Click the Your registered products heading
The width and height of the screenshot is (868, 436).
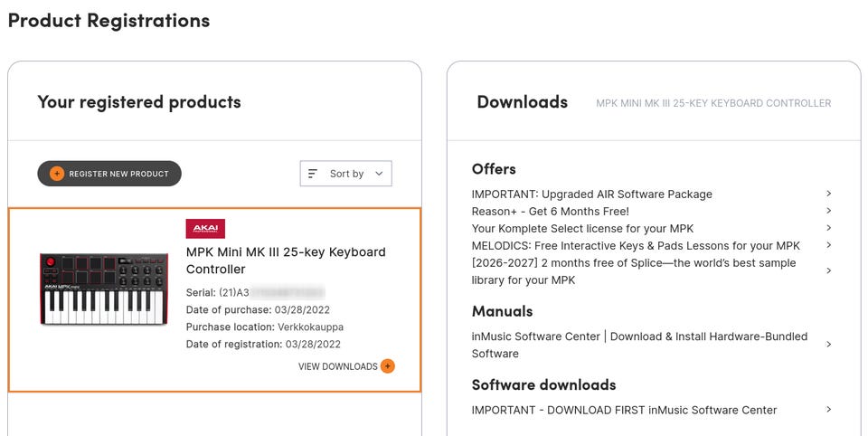139,102
